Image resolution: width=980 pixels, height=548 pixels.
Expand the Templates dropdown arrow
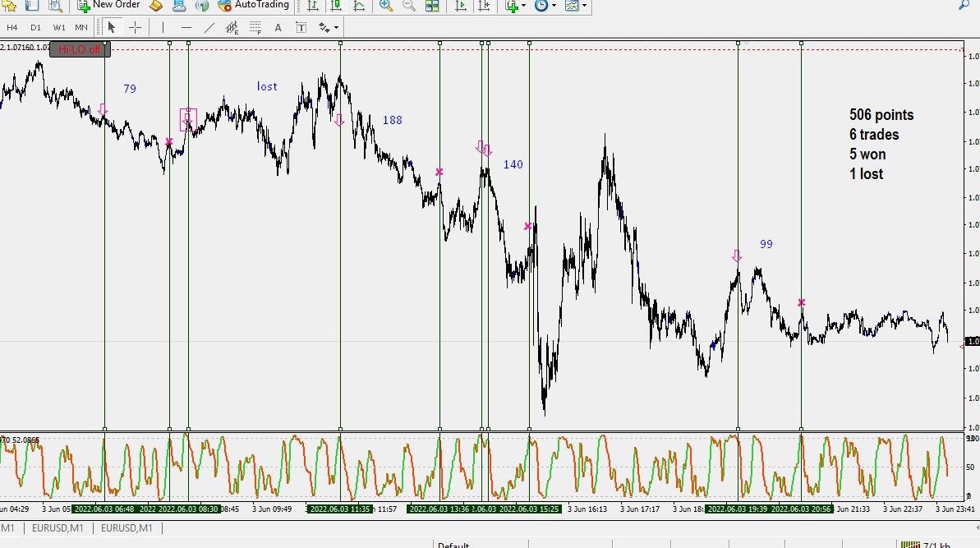coord(584,6)
